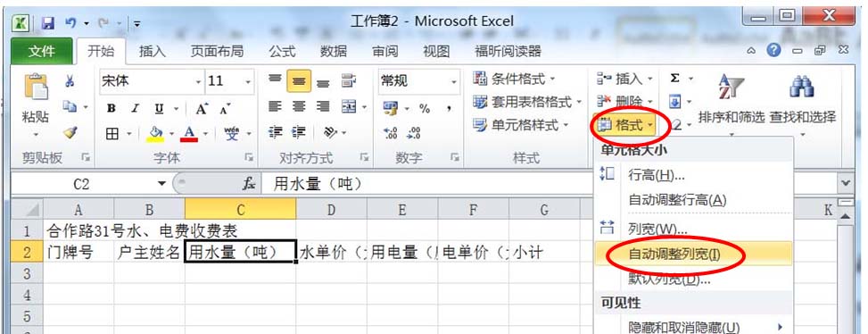Viewport: 868px width, 334px height.
Task: Switch to the 公式 tab
Action: [x=282, y=52]
